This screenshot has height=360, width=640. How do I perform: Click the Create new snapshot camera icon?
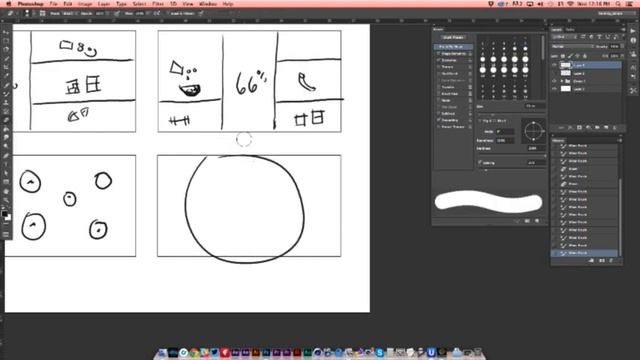(602, 260)
